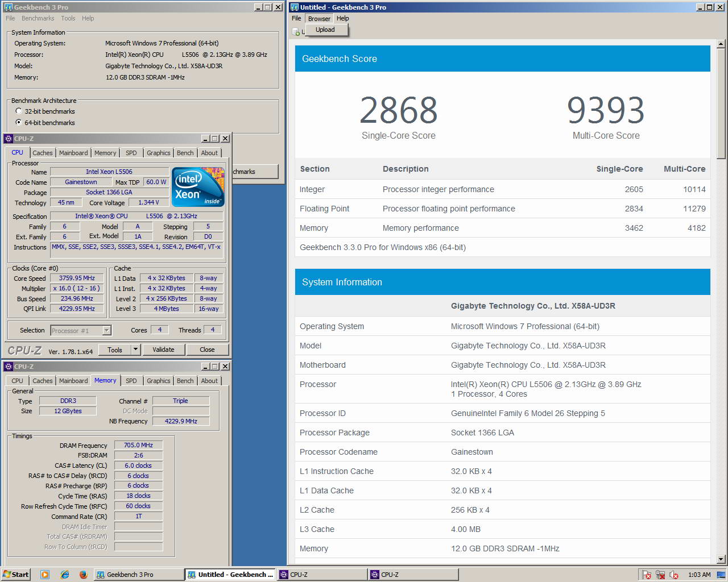Open Bench tab in lower CPU-Z window
This screenshot has height=582, width=728.
pyautogui.click(x=185, y=381)
